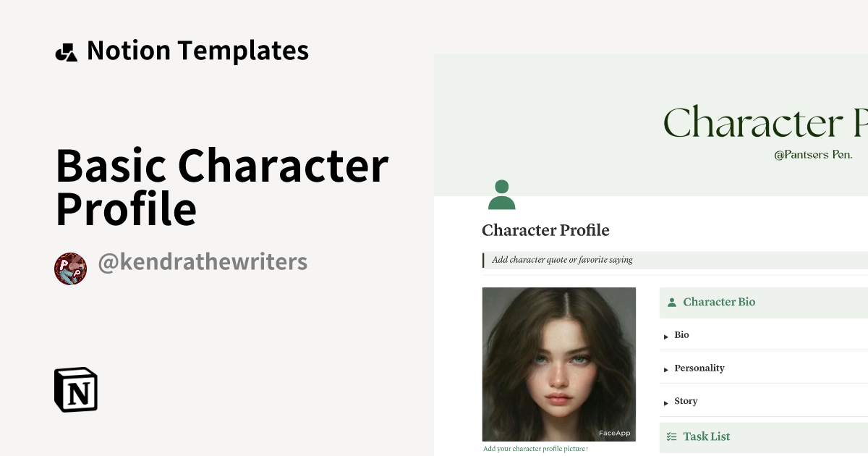This screenshot has width=868, height=456.
Task: Click the person icon beside Character Bio
Action: tap(672, 302)
